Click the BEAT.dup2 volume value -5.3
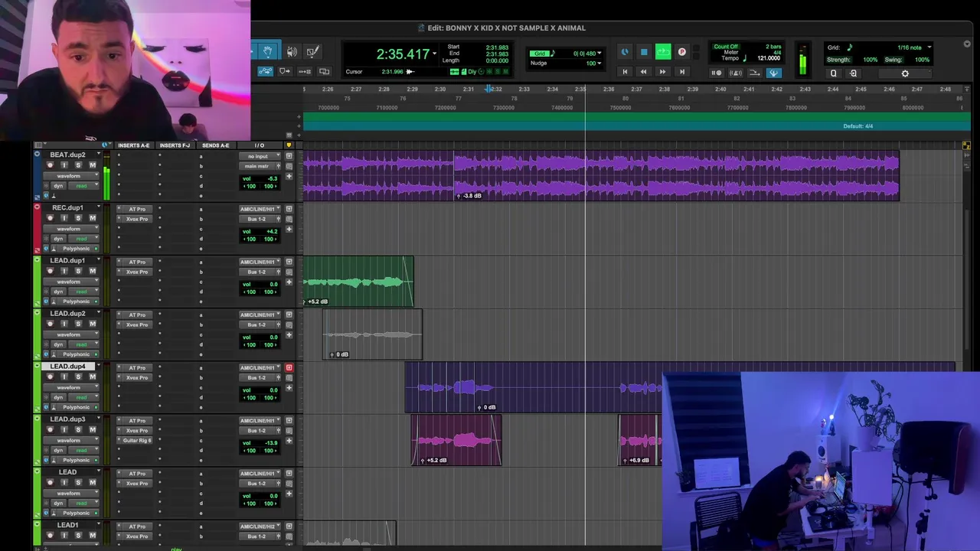This screenshot has height=551, width=980. 272,178
